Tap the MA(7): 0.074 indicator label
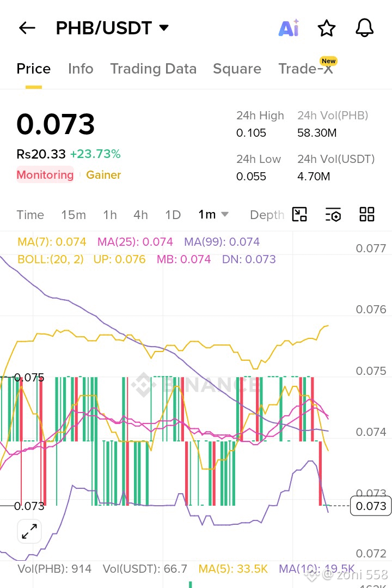 coord(52,241)
